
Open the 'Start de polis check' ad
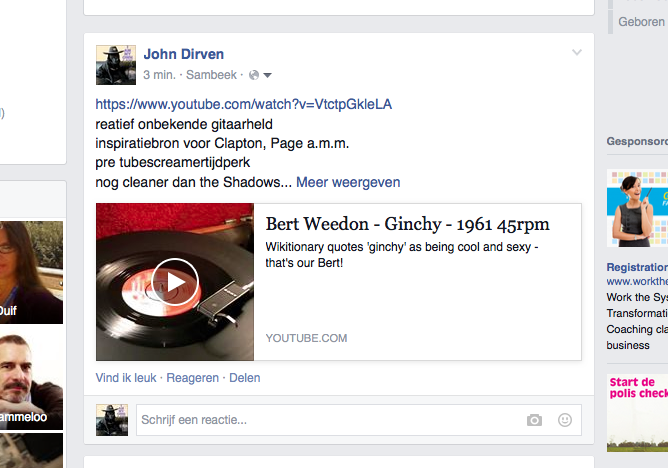tap(637, 413)
